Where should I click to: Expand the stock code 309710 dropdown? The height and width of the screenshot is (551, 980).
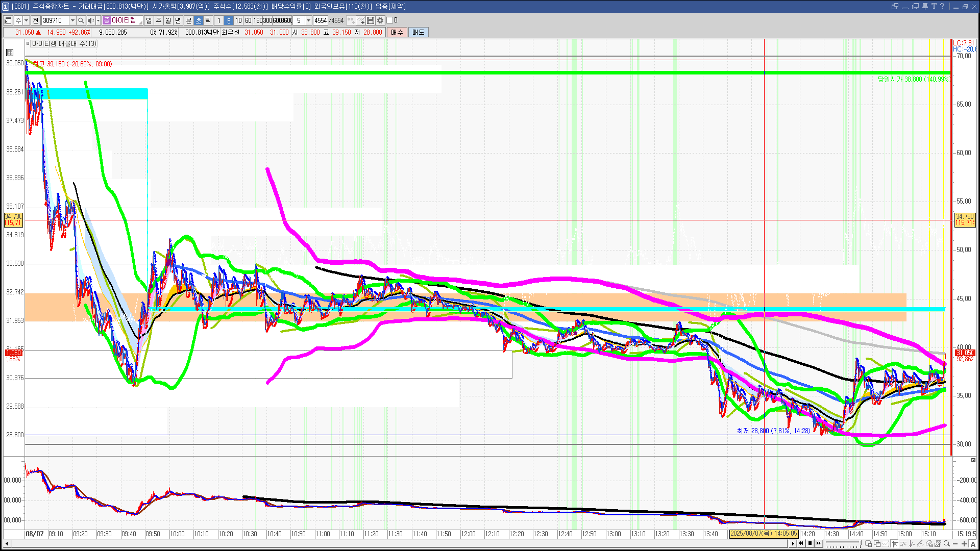pyautogui.click(x=72, y=20)
